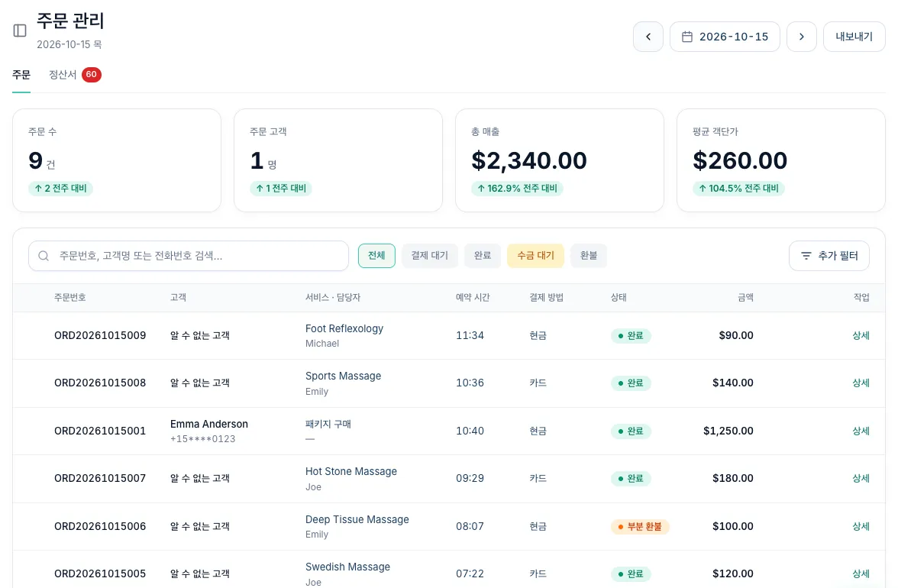Click the Swedish Massage service
Image resolution: width=898 pixels, height=588 pixels.
(x=347, y=567)
